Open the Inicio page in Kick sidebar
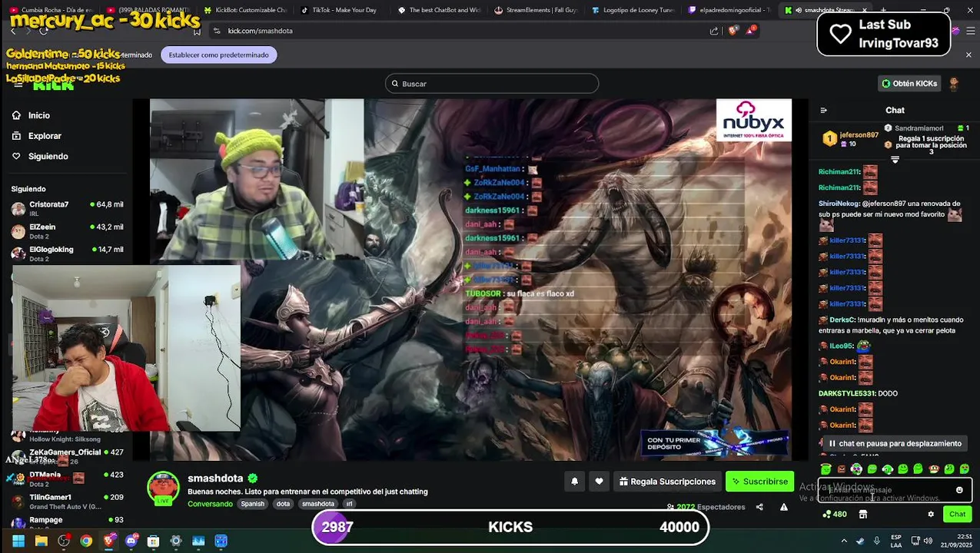980x553 pixels. (31, 115)
